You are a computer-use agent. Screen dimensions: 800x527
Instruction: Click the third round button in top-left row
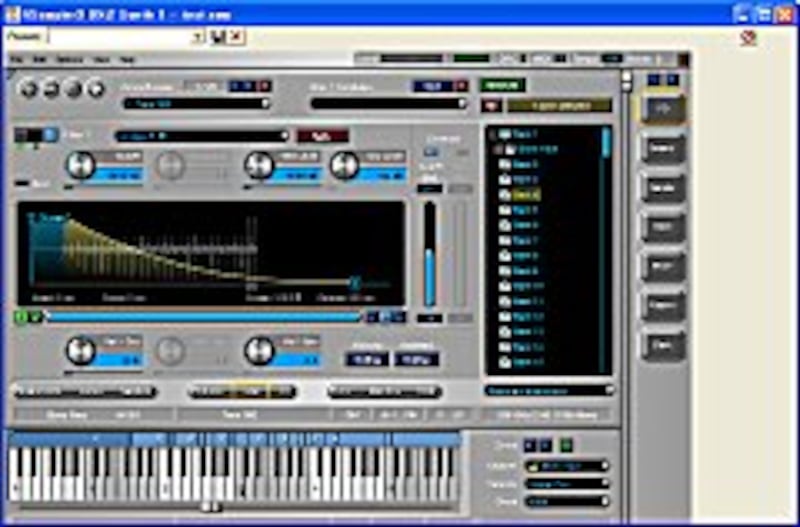[74, 89]
